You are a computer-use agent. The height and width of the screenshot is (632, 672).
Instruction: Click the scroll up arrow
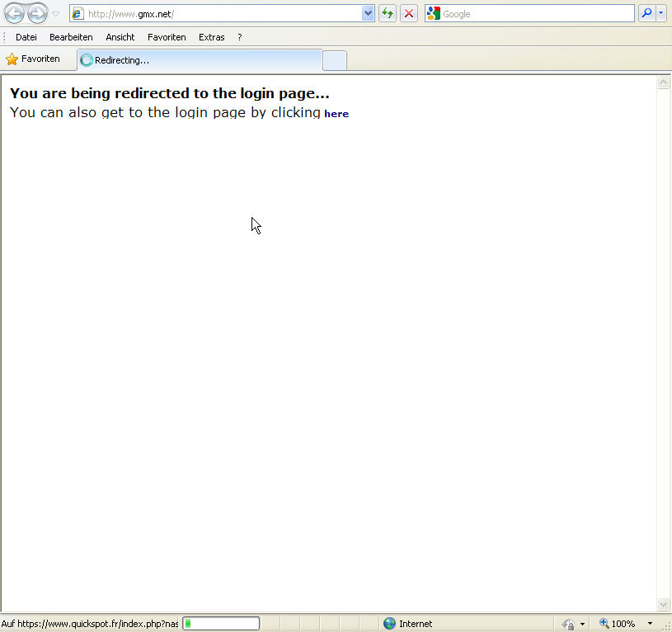click(x=664, y=82)
